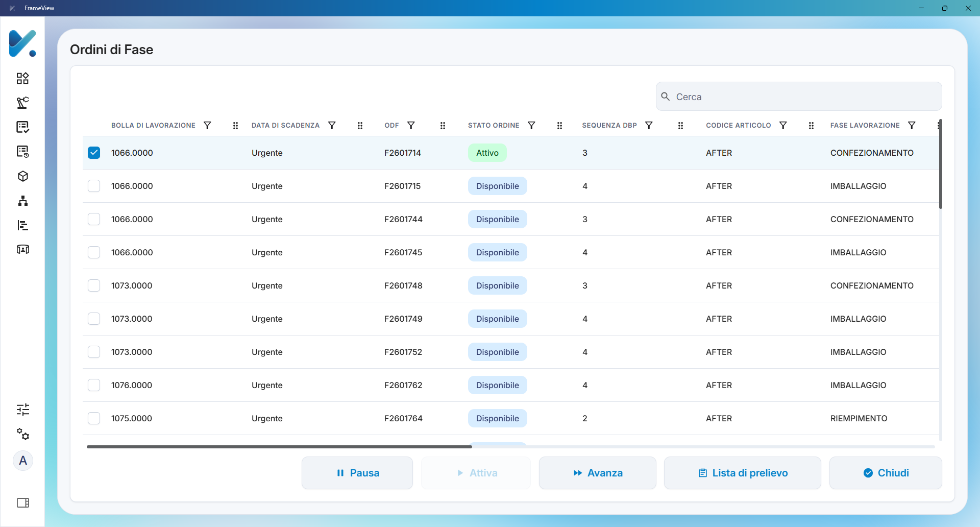The image size is (980, 527).
Task: Click the Attivo status badge of F2601714
Action: coord(487,153)
